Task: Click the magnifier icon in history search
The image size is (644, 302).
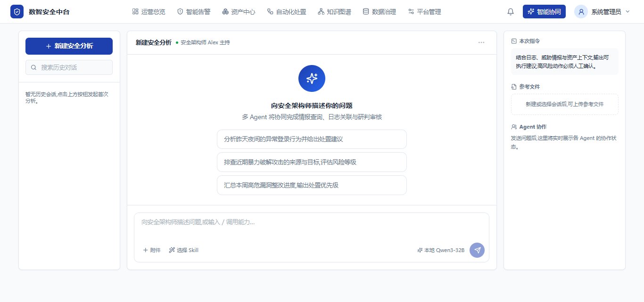Action: 34,67
